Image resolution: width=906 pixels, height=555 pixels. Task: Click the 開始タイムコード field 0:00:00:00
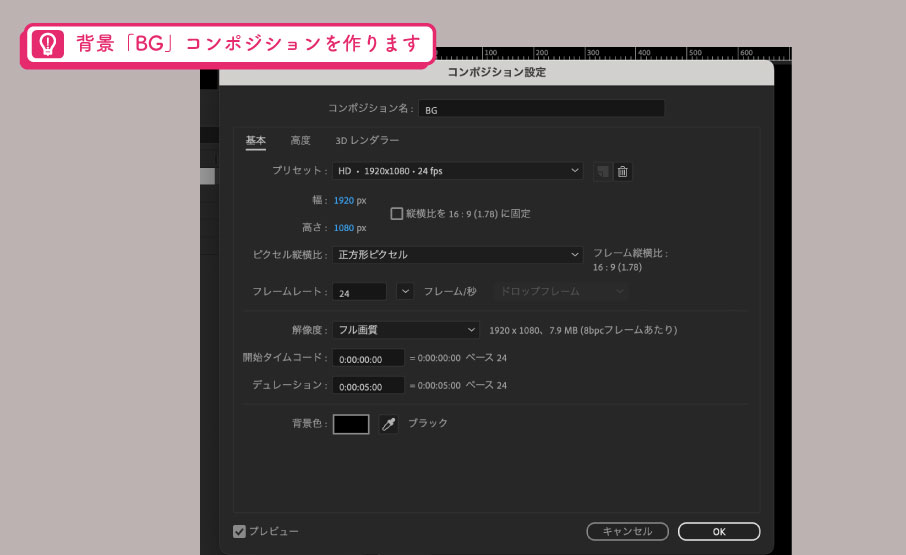click(x=368, y=358)
